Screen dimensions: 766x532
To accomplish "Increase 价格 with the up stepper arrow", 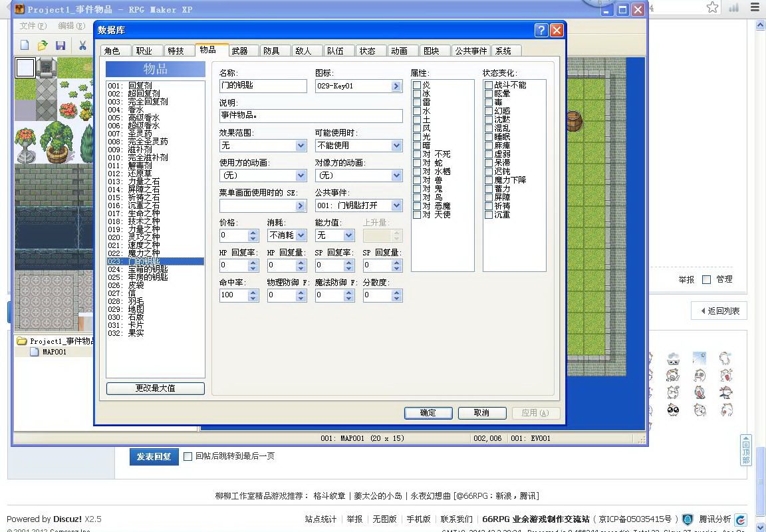I will [253, 233].
